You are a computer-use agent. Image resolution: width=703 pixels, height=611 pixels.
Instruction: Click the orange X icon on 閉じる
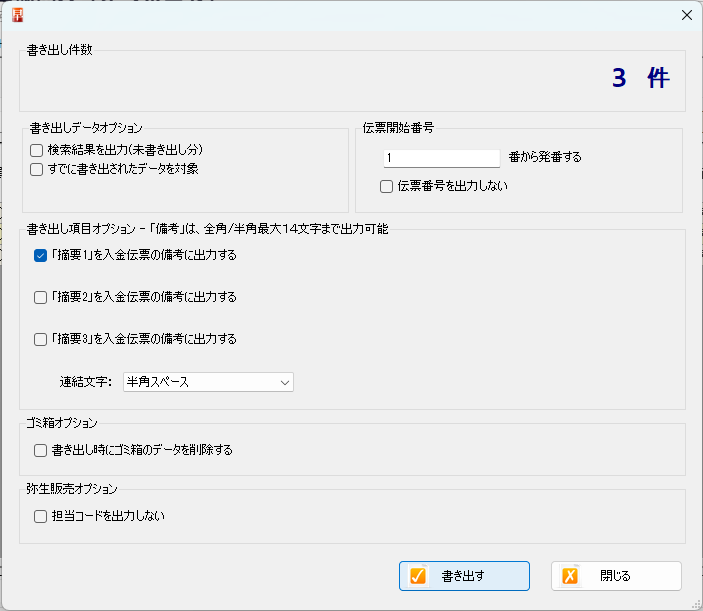click(570, 576)
